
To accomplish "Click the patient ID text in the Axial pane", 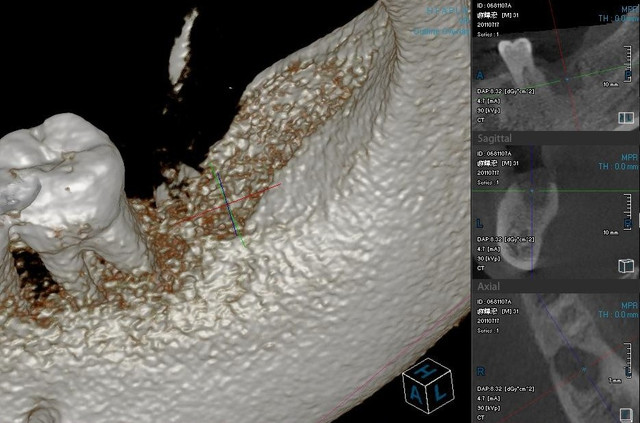I will point(494,302).
